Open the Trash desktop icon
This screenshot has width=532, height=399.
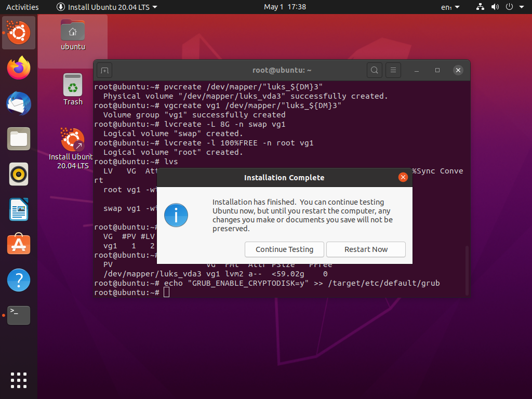point(73,89)
